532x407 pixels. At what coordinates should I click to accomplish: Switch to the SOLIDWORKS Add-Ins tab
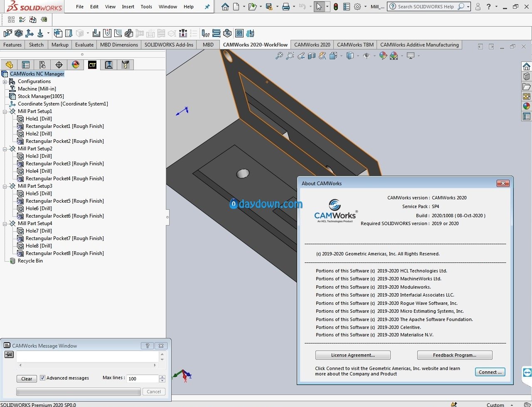click(x=169, y=45)
